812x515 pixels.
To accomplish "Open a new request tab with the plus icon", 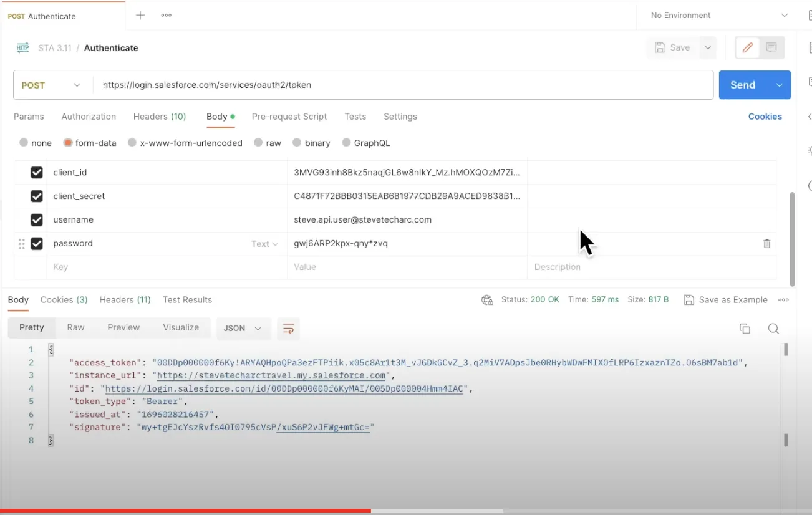I will [140, 16].
